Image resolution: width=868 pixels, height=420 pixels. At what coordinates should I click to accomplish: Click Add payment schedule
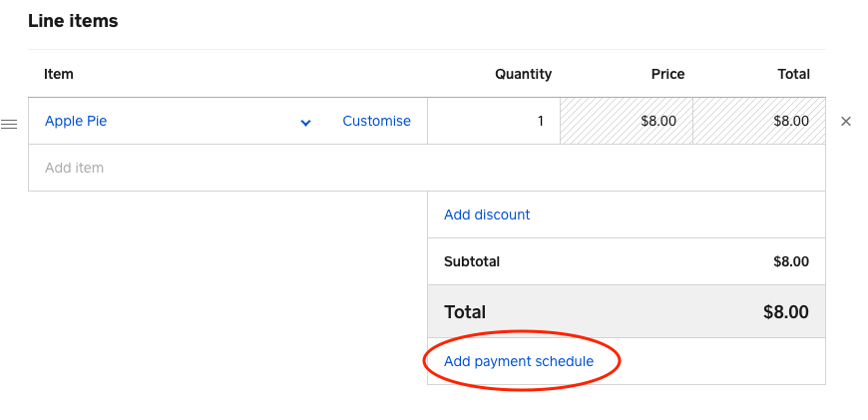point(519,361)
